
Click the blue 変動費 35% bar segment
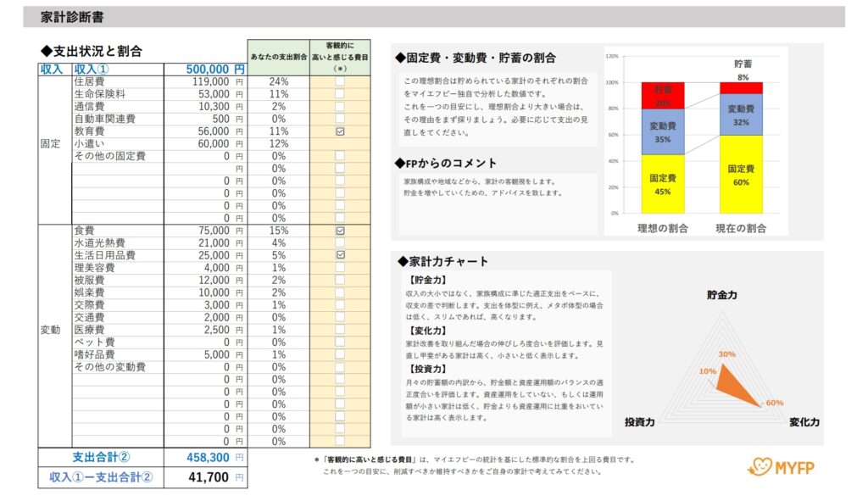pos(663,132)
